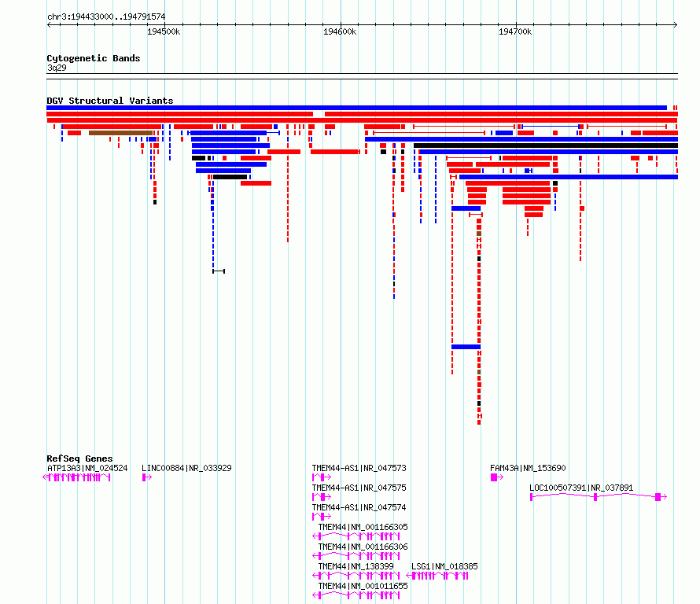Select the LSG1 gene model glyph
Viewport: 700px width, 604px height.
(x=437, y=576)
